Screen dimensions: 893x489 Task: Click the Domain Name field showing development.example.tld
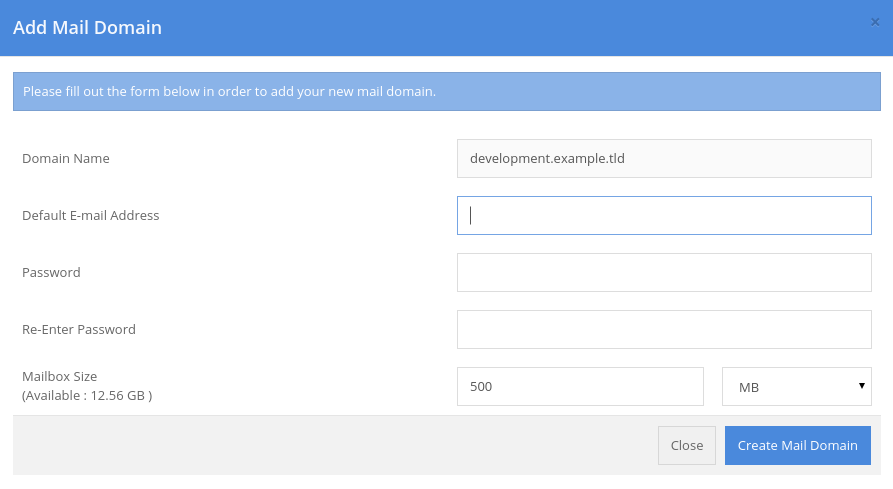click(664, 158)
